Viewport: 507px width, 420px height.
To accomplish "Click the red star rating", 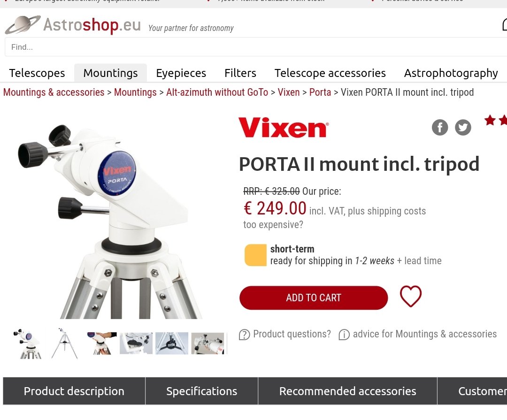I will point(496,120).
